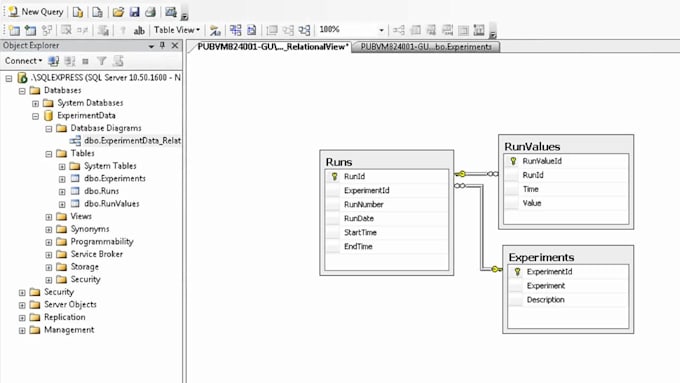Click the New Text Annotation ab icon

click(x=139, y=30)
